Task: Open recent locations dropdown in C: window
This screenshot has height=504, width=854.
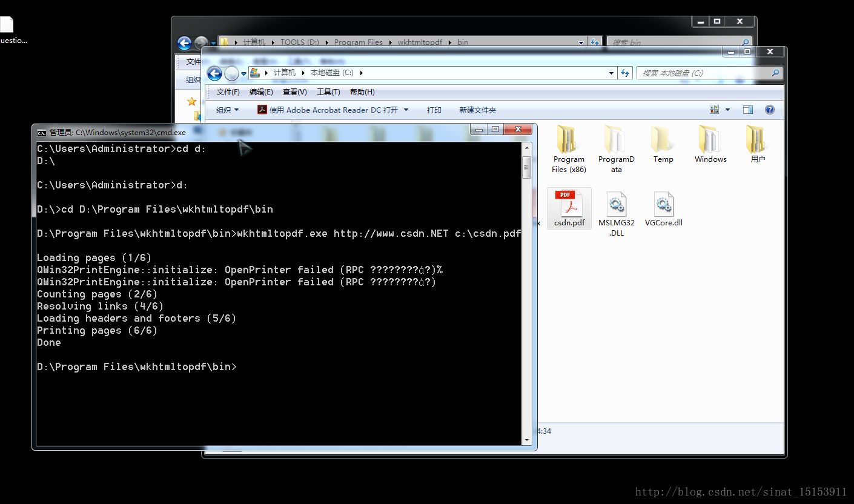Action: (244, 73)
